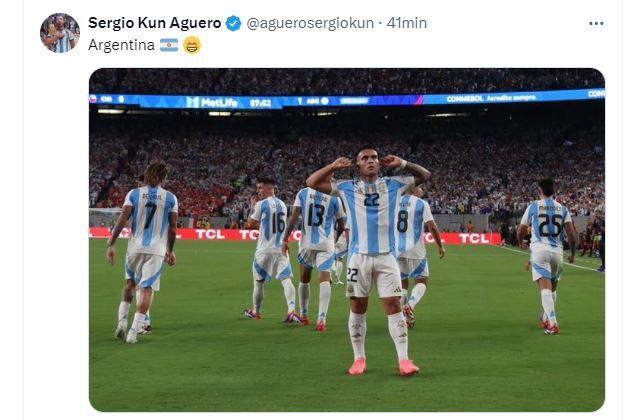This screenshot has height=420, width=640.
Task: Select the MetLife logo on the scoreboard
Action: tap(212, 102)
